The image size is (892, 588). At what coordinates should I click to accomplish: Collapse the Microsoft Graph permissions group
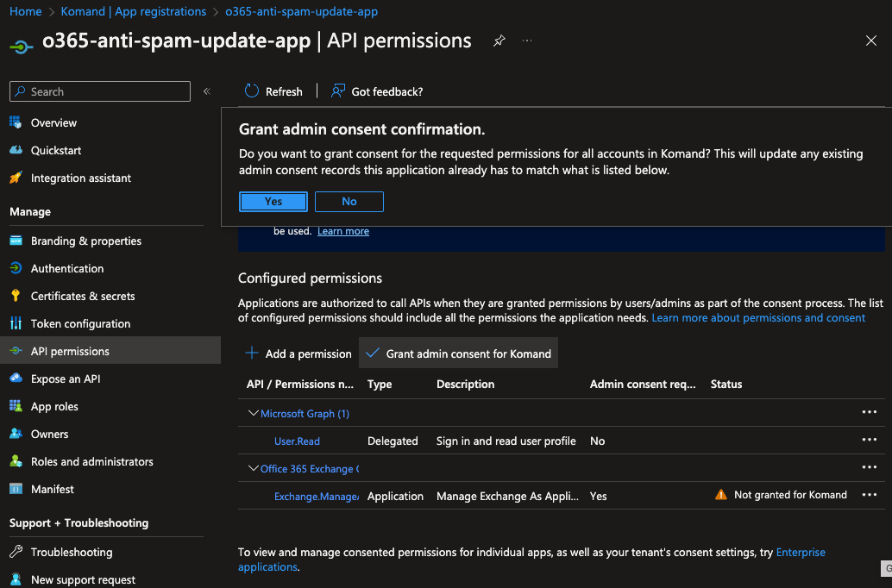(x=254, y=414)
